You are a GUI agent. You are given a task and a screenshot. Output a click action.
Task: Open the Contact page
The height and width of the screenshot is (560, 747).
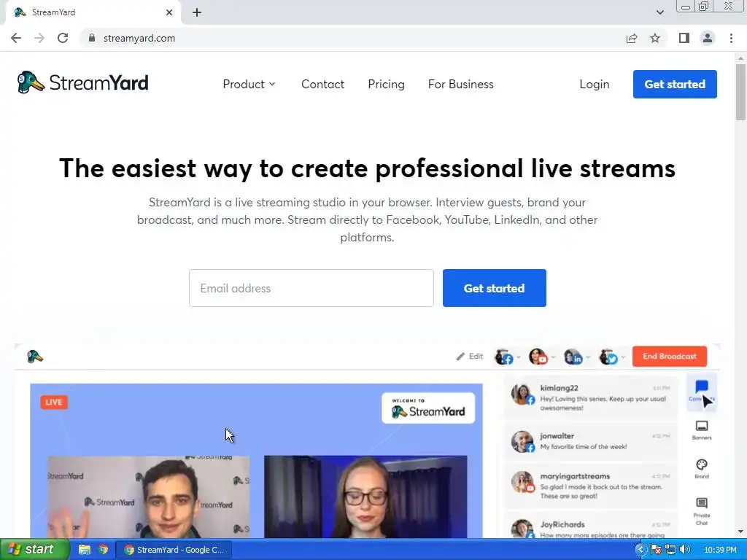(x=322, y=85)
